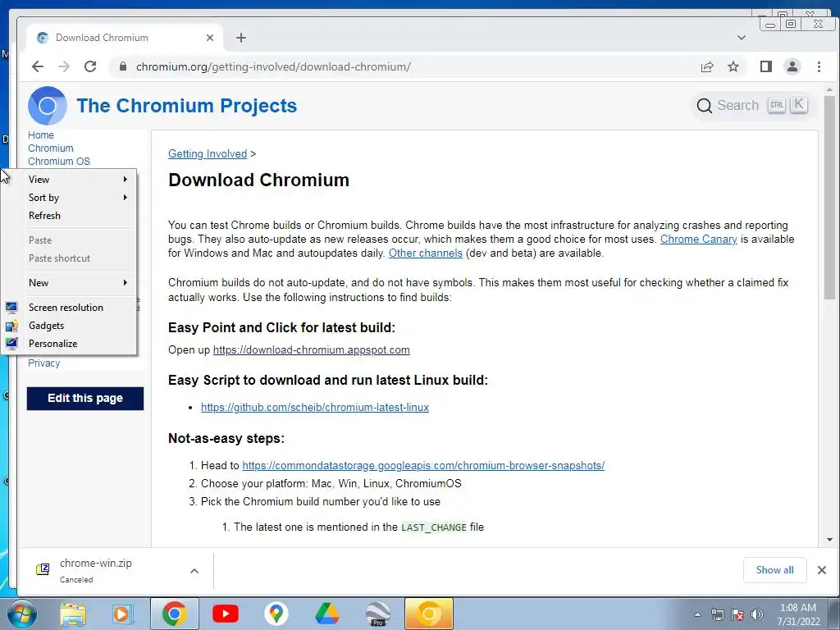Click the Chromium Projects logo

[47, 106]
